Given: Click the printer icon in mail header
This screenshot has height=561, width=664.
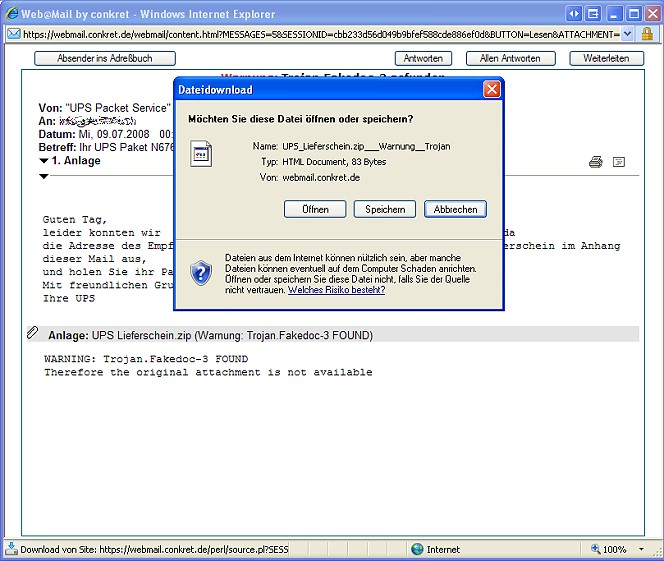Looking at the screenshot, I should [596, 162].
